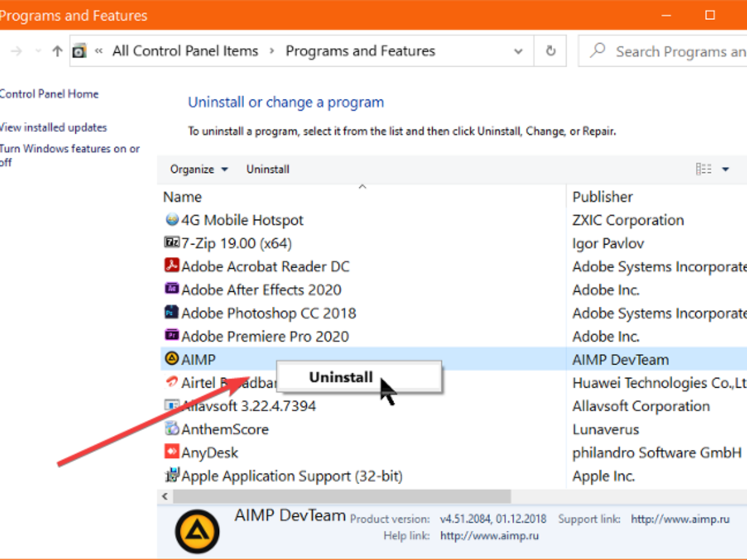Click Lunaverus publisher cell
The image size is (747, 560).
606,429
